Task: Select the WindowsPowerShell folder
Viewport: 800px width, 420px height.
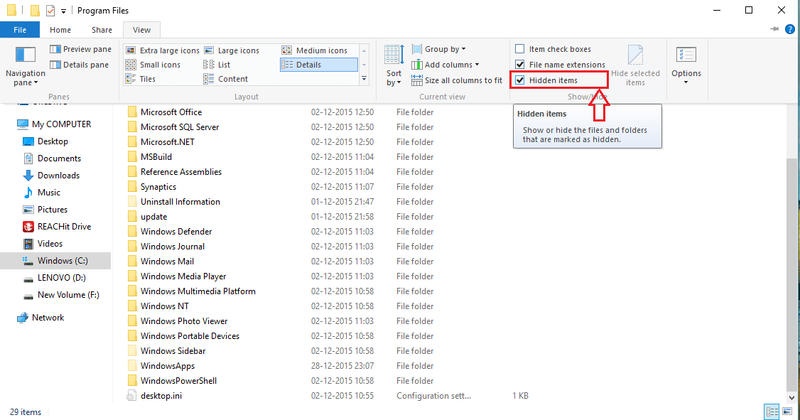Action: 179,381
